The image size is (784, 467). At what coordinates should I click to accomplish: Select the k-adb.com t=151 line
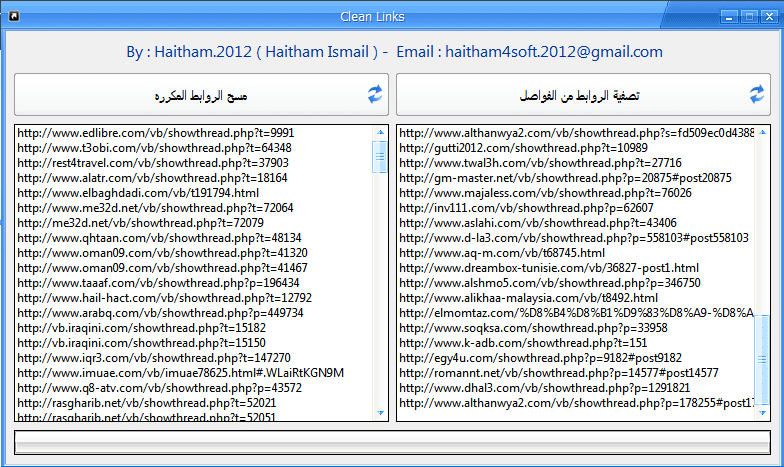tap(523, 343)
